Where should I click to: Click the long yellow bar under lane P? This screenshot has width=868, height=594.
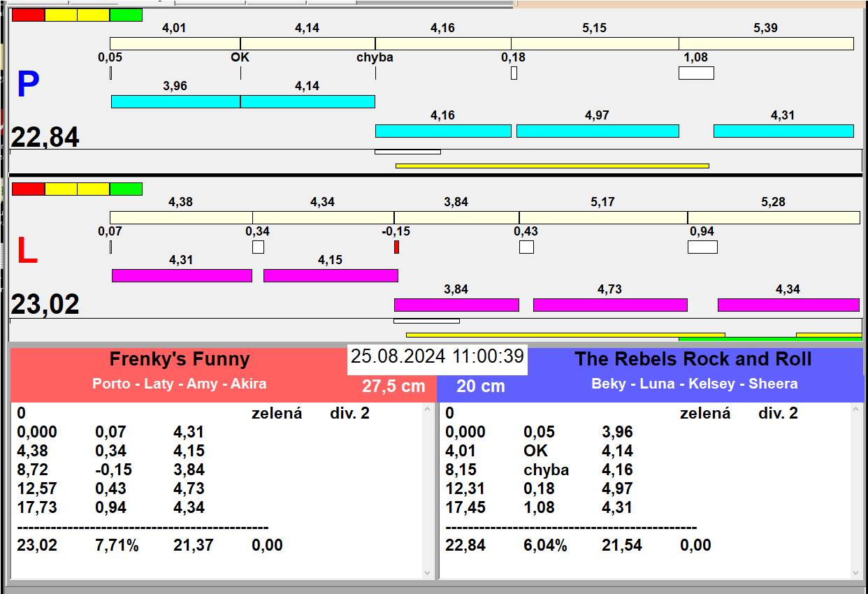click(552, 166)
